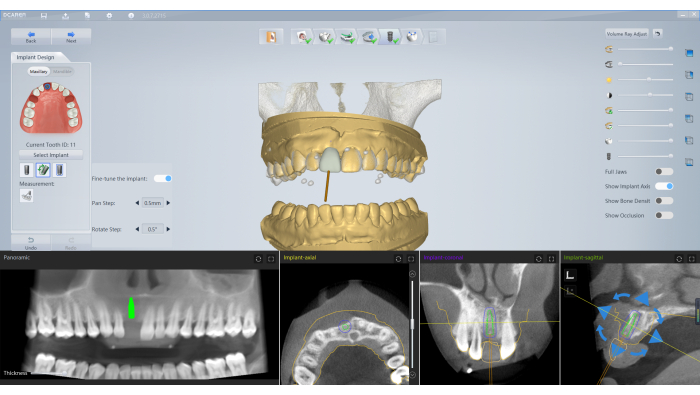This screenshot has height=395, width=700.
Task: Select the tooth model workflow step
Action: click(x=325, y=37)
